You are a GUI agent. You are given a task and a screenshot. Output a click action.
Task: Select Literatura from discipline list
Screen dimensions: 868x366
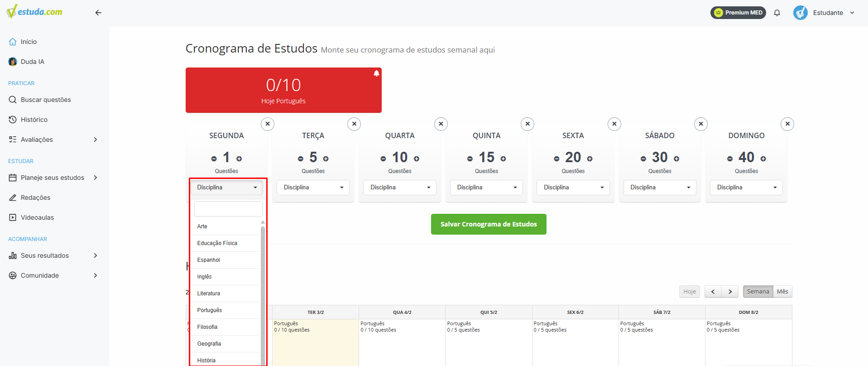tap(225, 294)
